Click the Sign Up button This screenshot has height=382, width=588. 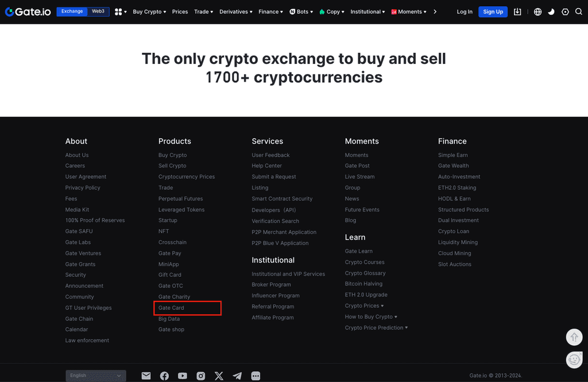click(493, 11)
